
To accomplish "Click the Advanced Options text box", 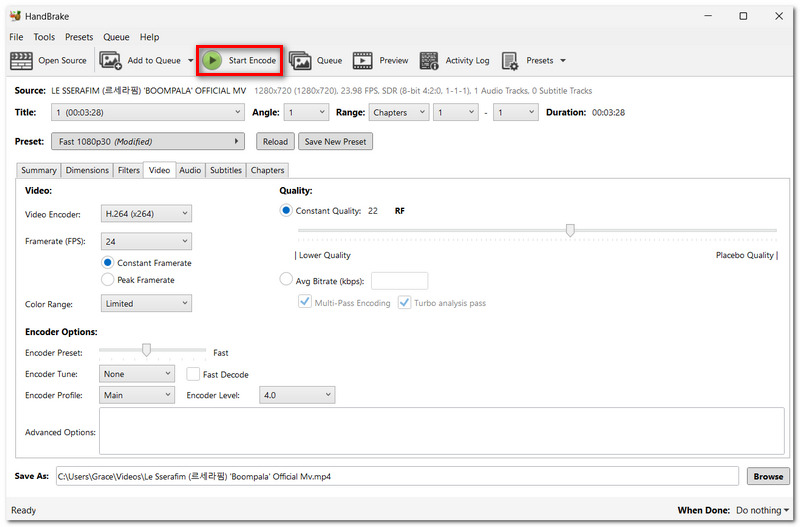I will (441, 431).
